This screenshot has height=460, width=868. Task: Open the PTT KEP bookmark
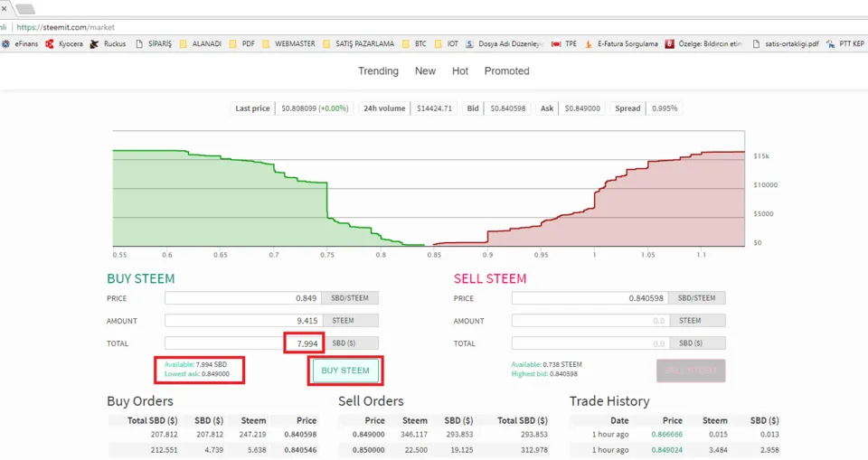pyautogui.click(x=845, y=43)
